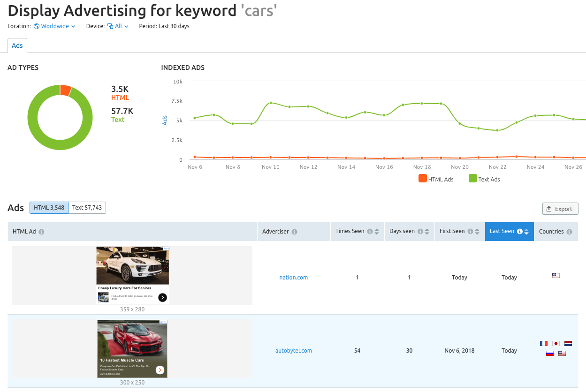Click the United States flag in nation.com row
This screenshot has height=392, width=586.
[x=556, y=276]
